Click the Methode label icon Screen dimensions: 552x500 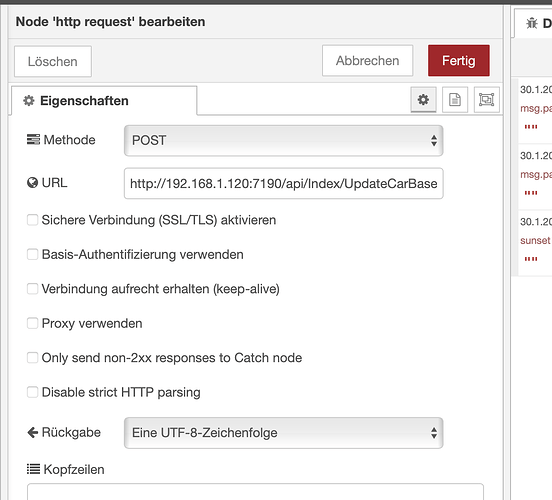33,139
